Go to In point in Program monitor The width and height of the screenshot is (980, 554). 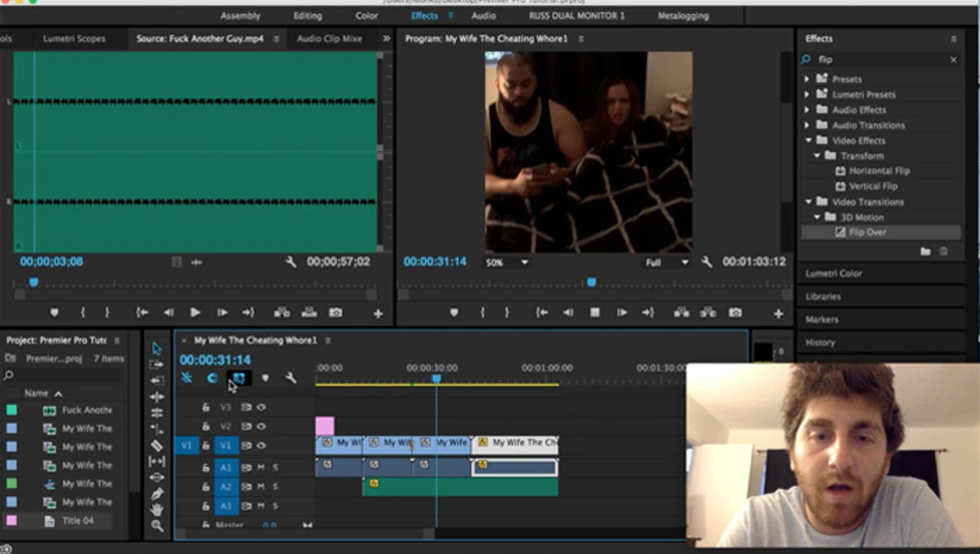pyautogui.click(x=541, y=313)
